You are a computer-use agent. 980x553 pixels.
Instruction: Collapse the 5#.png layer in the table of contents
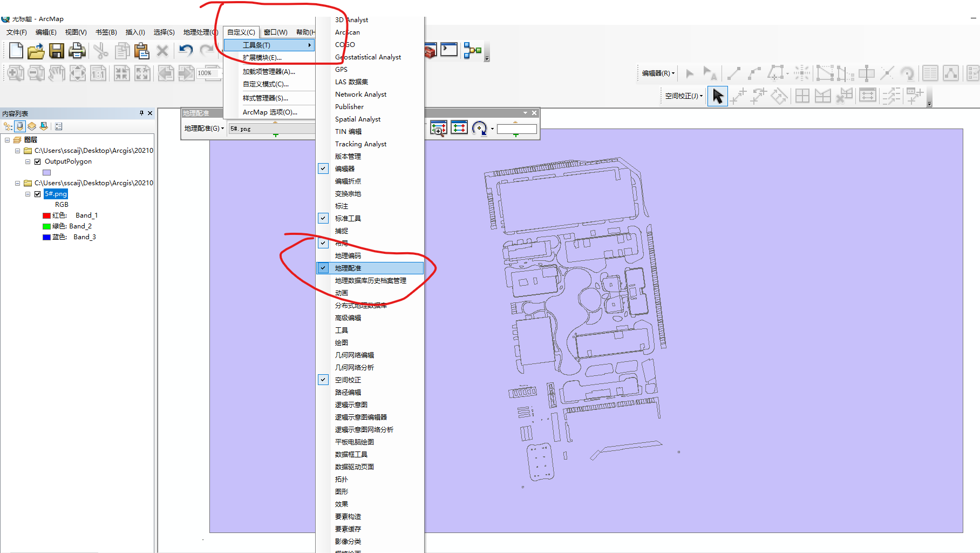(28, 193)
